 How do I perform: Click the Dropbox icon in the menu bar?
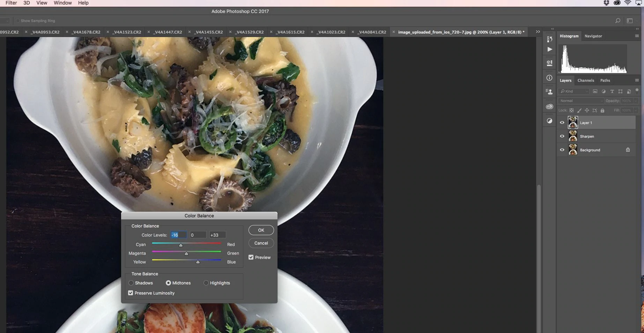click(606, 3)
